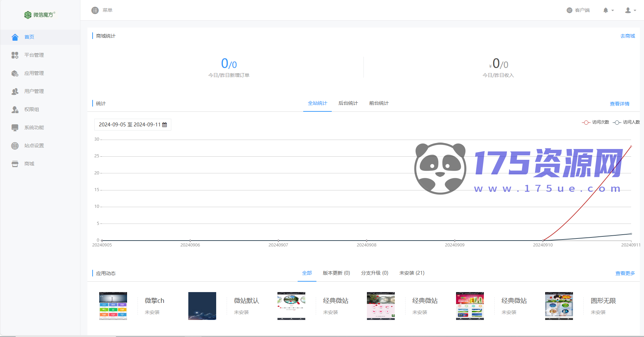Click the 微站默认 app title
Screen dimensions: 644x337
point(246,301)
